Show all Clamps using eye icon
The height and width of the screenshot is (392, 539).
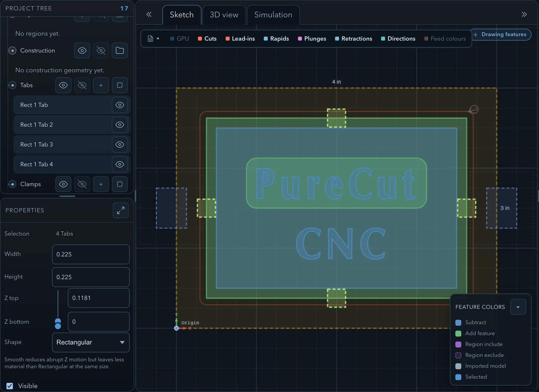click(63, 184)
